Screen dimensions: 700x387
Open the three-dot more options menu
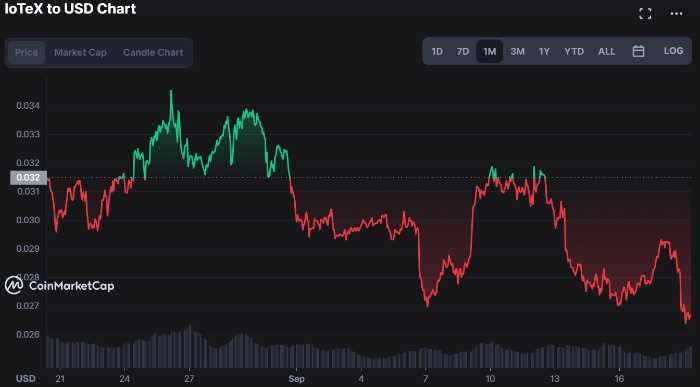click(676, 14)
